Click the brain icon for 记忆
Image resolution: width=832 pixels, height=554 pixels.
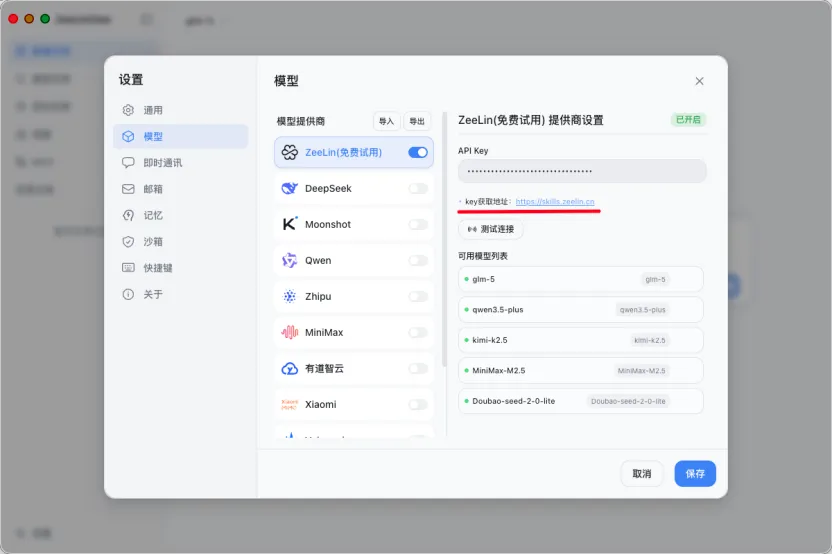click(x=128, y=215)
